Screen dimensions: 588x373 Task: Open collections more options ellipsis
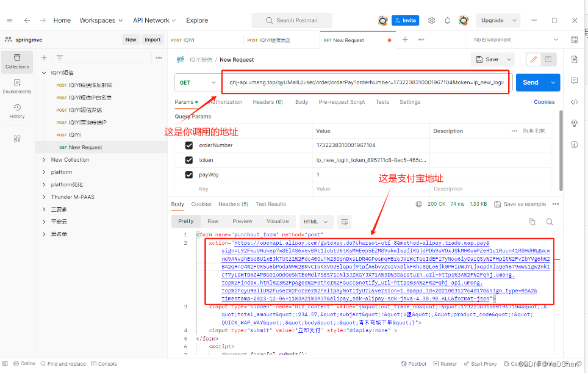159,58
